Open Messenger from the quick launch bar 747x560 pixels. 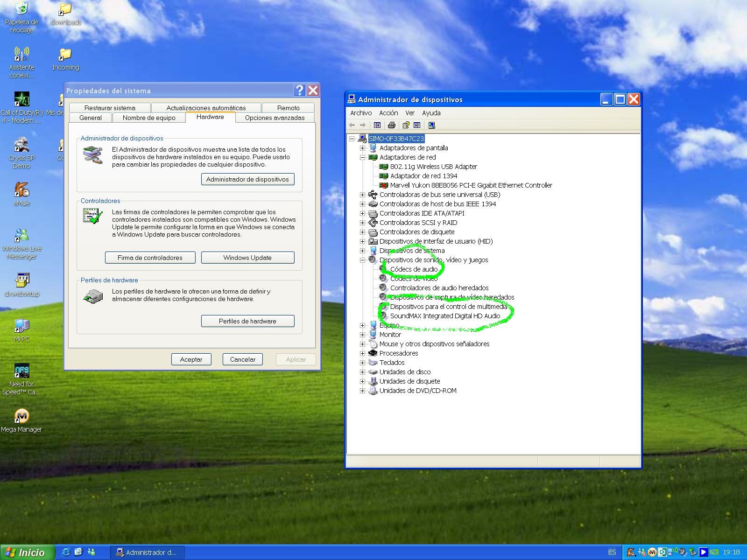click(x=91, y=552)
